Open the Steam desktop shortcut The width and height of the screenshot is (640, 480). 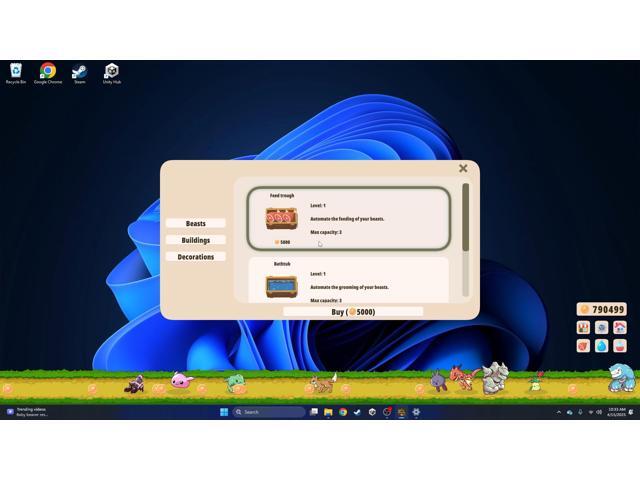[80, 73]
